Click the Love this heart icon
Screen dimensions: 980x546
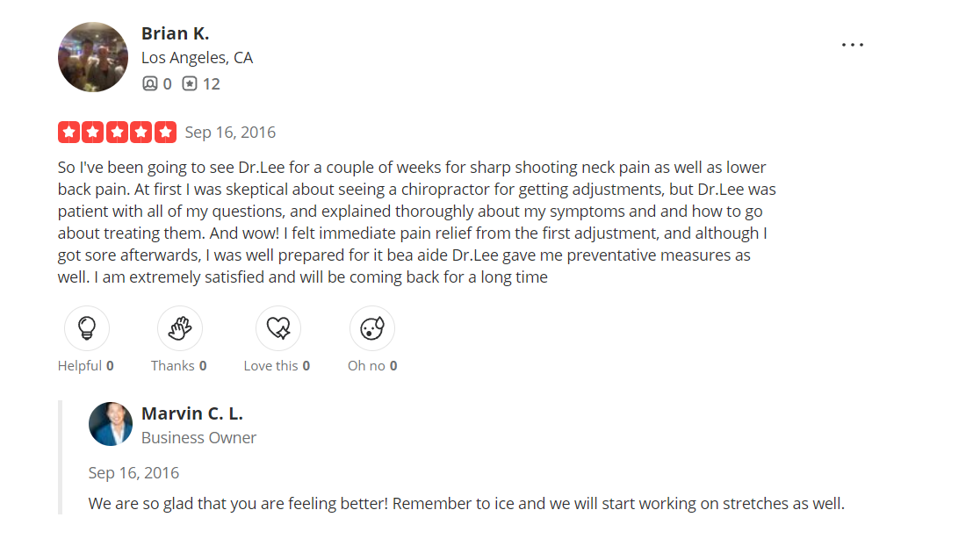(277, 328)
